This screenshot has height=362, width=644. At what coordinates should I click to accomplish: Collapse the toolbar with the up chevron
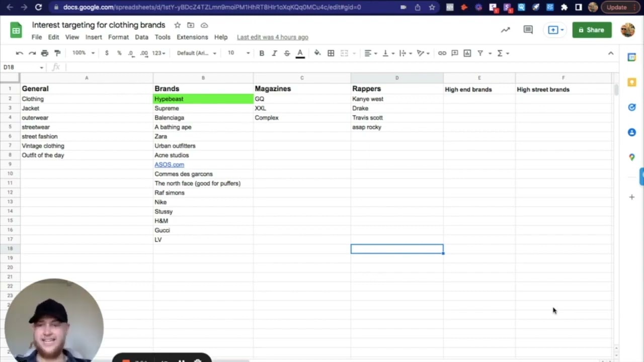tap(611, 53)
